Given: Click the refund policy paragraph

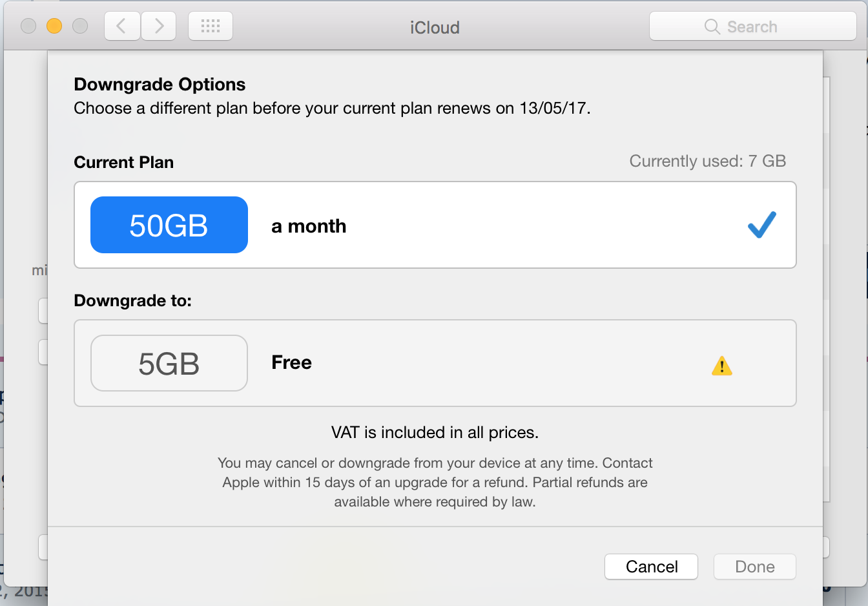Looking at the screenshot, I should pyautogui.click(x=435, y=482).
